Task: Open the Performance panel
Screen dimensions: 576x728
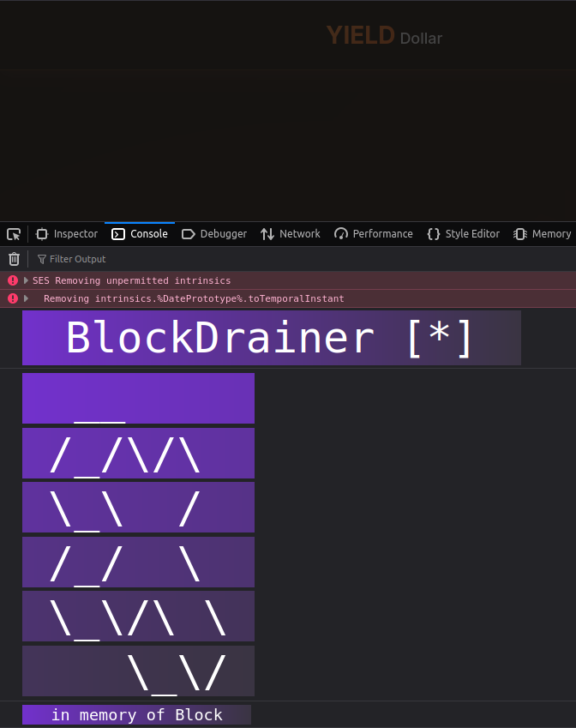Action: point(374,234)
